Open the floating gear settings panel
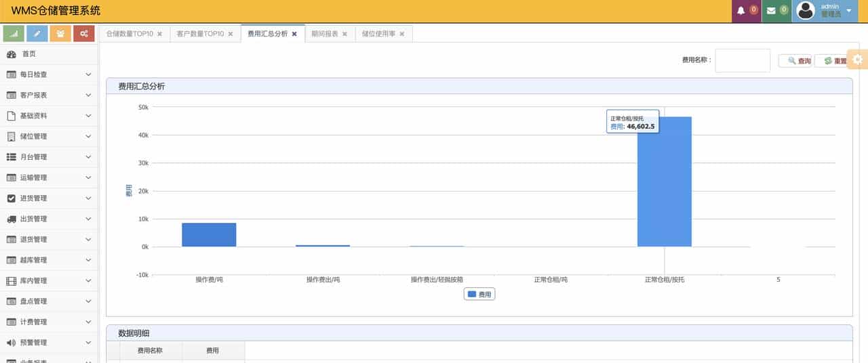This screenshot has height=363, width=868. [x=858, y=60]
